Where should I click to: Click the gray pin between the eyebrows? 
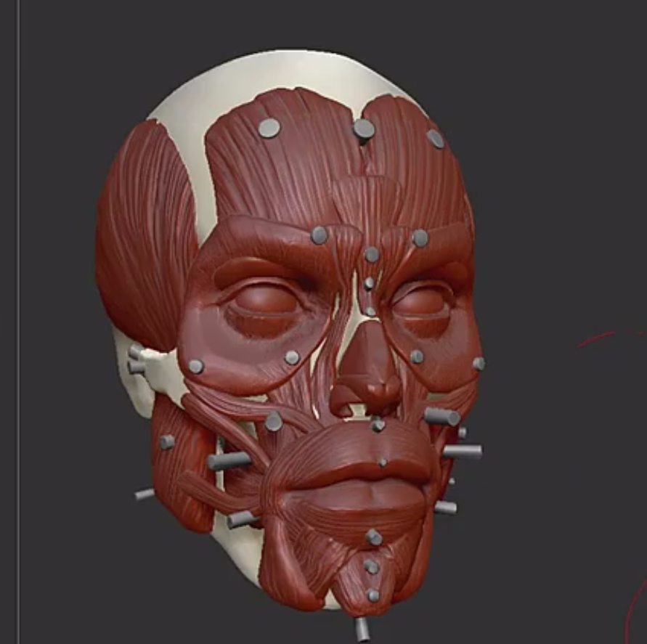click(x=371, y=255)
